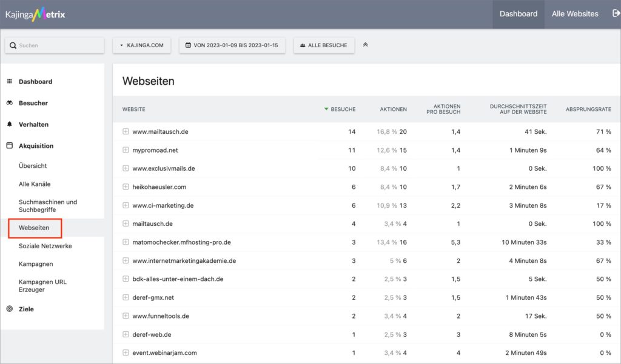Click the '10 Minuten 33s' time value
Image resolution: width=621 pixels, height=364 pixels.
524,242
